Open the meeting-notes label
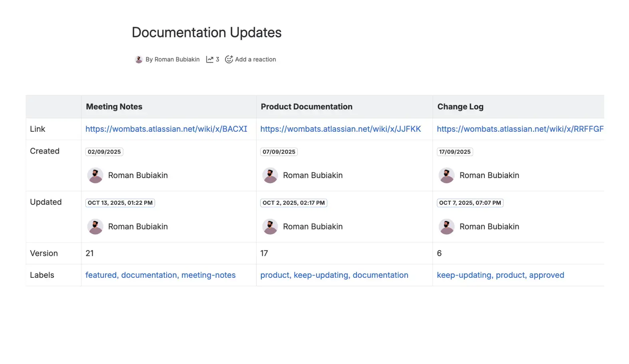The image size is (629, 364). (x=209, y=275)
